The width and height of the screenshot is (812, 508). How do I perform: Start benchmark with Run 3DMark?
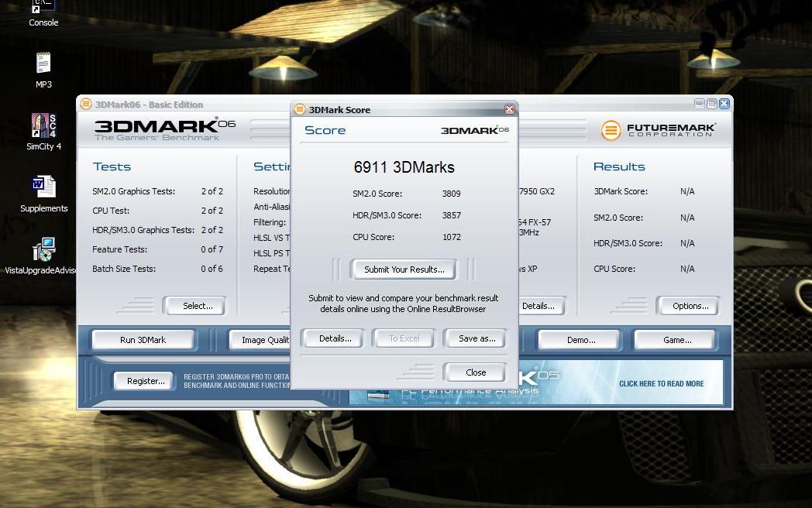click(143, 340)
